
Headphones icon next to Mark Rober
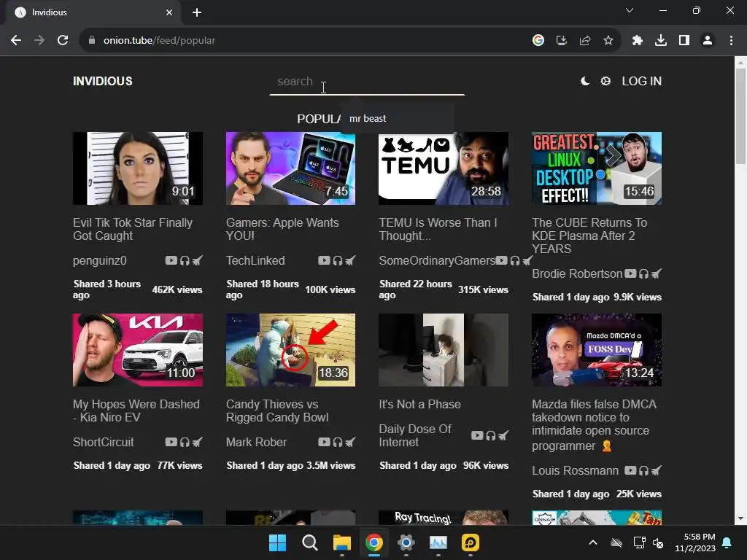[338, 442]
